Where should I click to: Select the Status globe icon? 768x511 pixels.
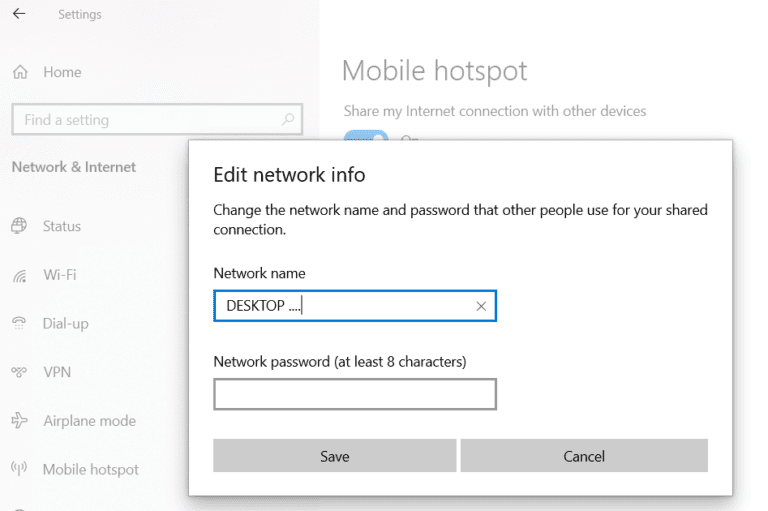point(19,226)
